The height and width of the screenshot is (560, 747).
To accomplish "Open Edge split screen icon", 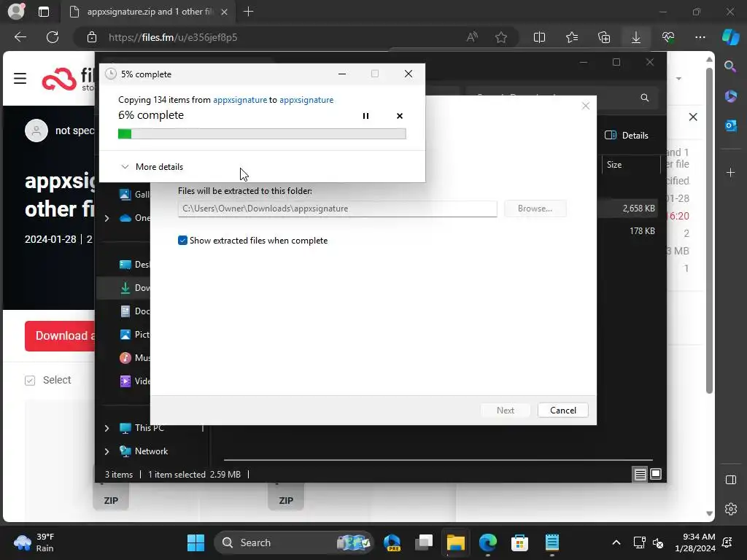I will (x=539, y=37).
